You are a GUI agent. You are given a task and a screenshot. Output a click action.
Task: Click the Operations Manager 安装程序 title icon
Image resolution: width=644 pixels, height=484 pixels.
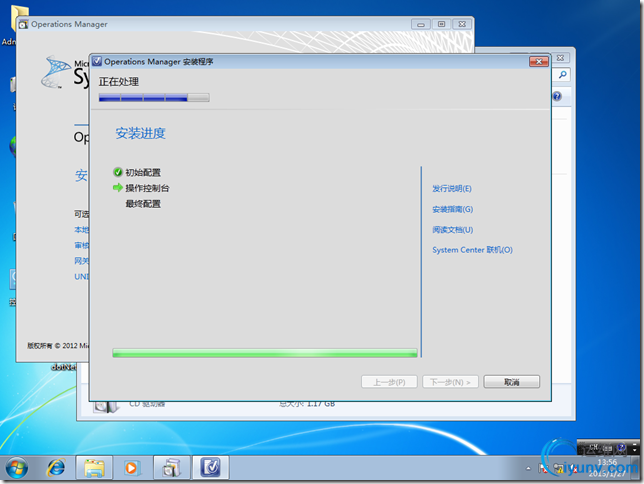97,62
